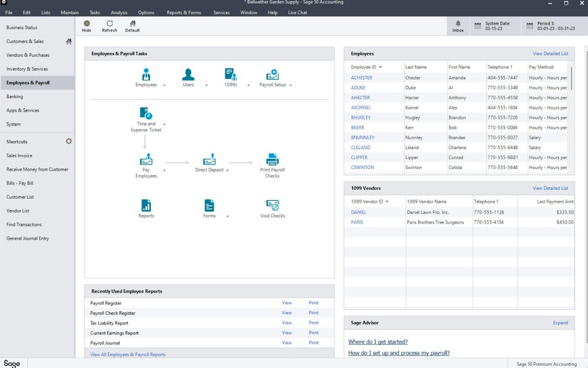Open the 1099s icon

230,75
